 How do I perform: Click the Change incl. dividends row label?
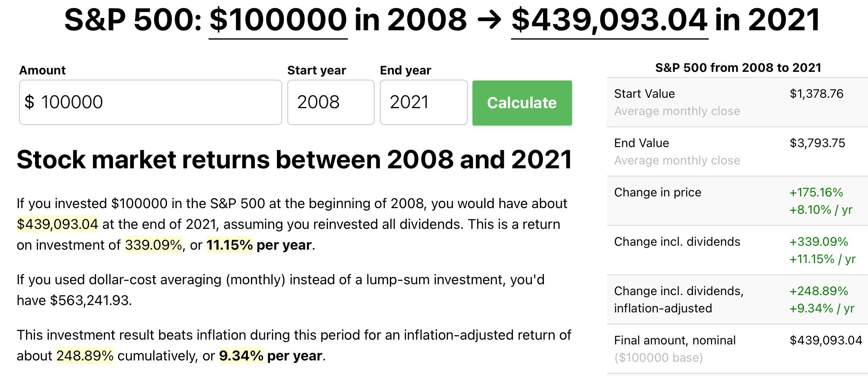coord(677,241)
